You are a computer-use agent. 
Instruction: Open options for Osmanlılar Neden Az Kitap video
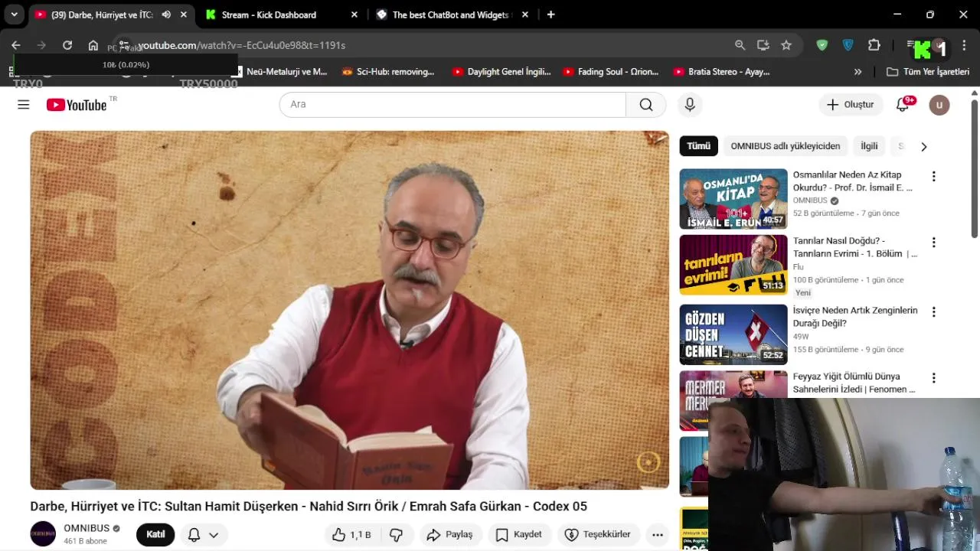click(x=933, y=177)
